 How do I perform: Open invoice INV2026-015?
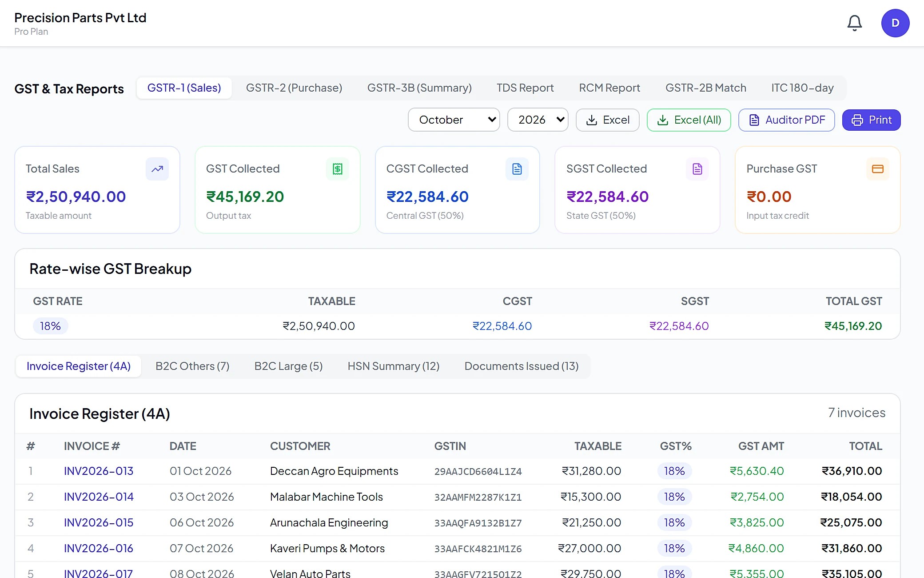click(x=99, y=523)
